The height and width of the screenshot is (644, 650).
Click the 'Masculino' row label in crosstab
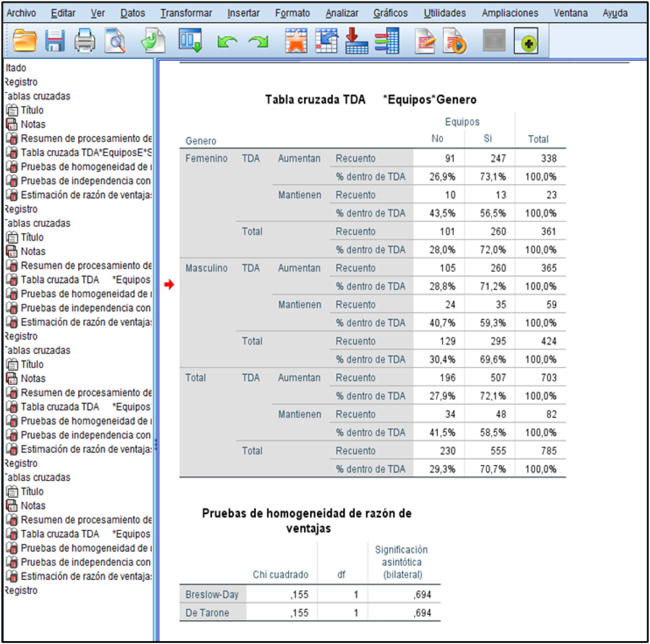206,268
